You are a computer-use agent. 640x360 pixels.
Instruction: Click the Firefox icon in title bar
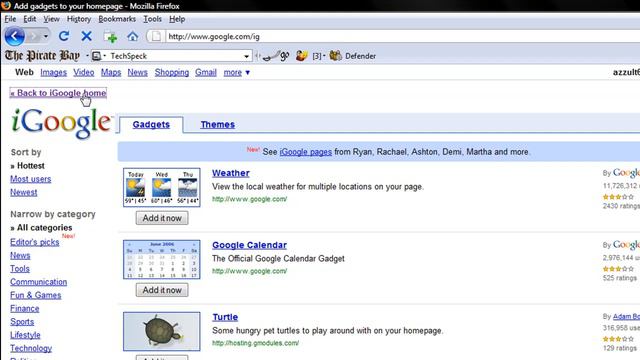[6, 5]
